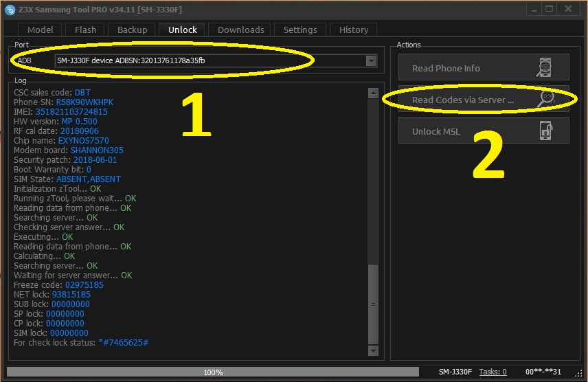Click the RF cal date 20180906

pyautogui.click(x=80, y=131)
